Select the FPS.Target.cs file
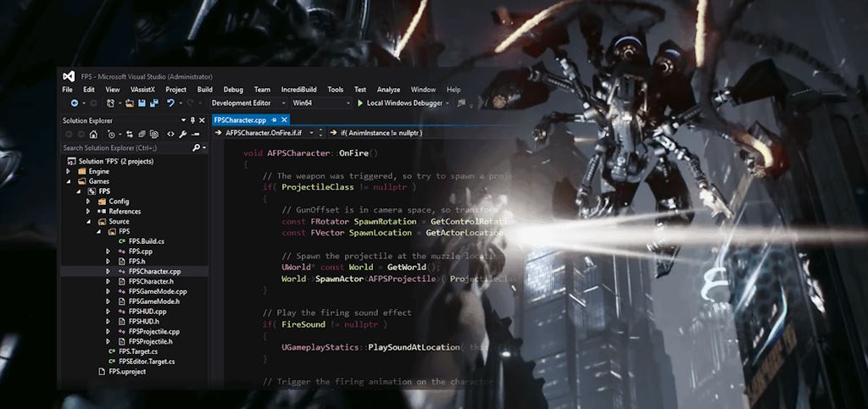 pyautogui.click(x=138, y=351)
